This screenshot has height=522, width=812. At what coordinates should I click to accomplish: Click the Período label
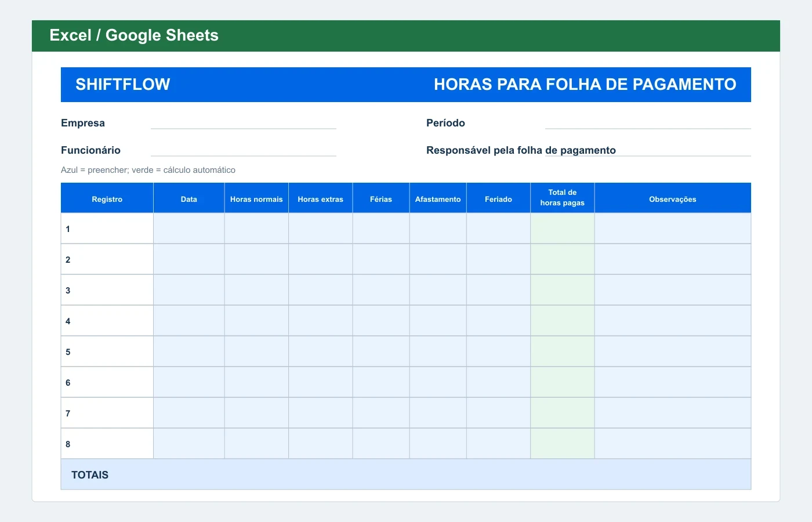click(445, 123)
